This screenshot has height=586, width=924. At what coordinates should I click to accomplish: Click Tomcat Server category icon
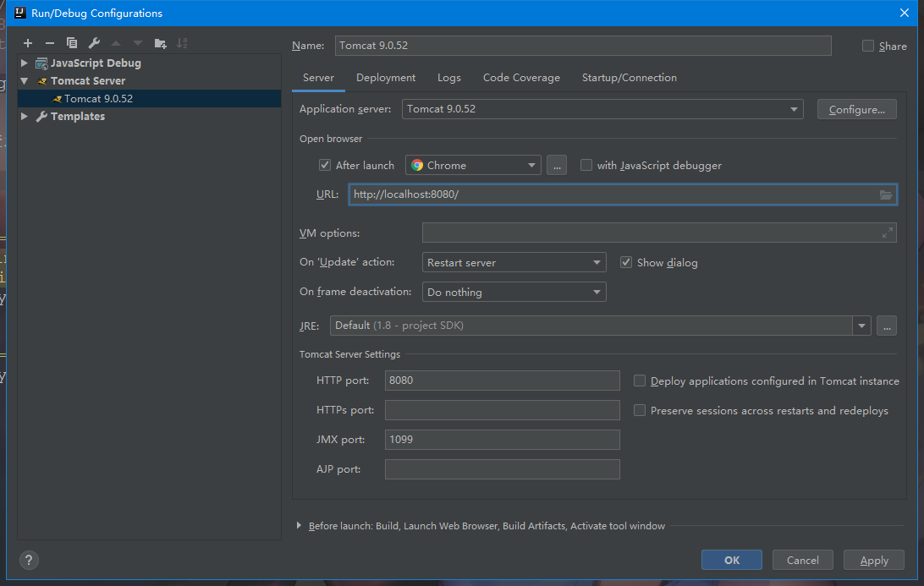click(41, 81)
